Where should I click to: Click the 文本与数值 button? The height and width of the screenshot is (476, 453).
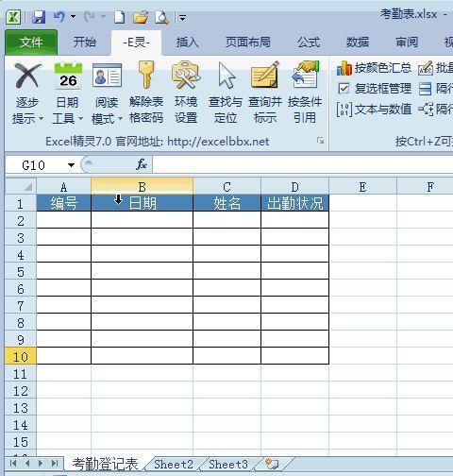click(374, 110)
